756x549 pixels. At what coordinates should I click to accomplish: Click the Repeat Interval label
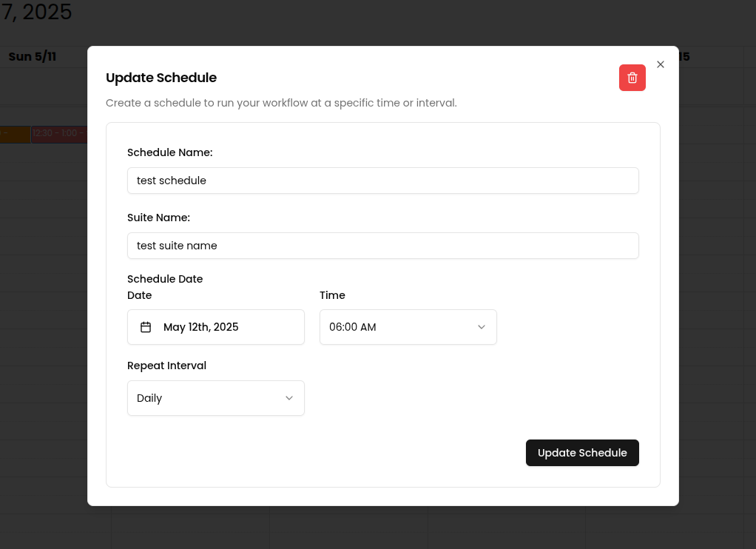point(167,366)
